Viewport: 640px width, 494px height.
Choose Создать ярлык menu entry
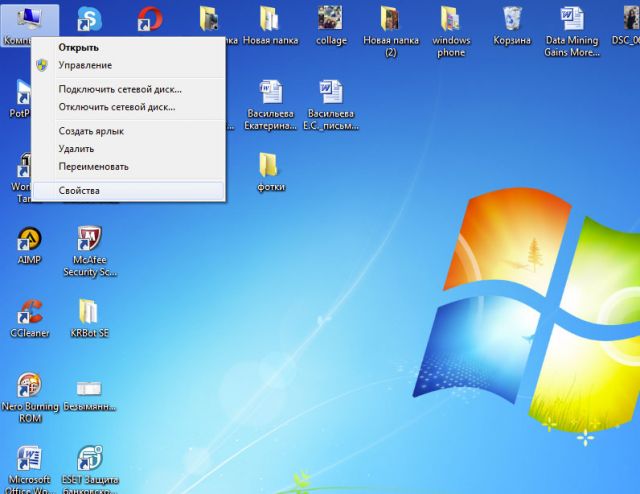coord(128,131)
